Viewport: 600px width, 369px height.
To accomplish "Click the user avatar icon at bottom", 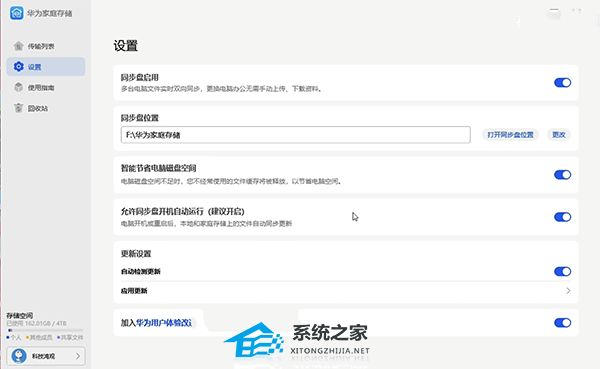I will 19,356.
